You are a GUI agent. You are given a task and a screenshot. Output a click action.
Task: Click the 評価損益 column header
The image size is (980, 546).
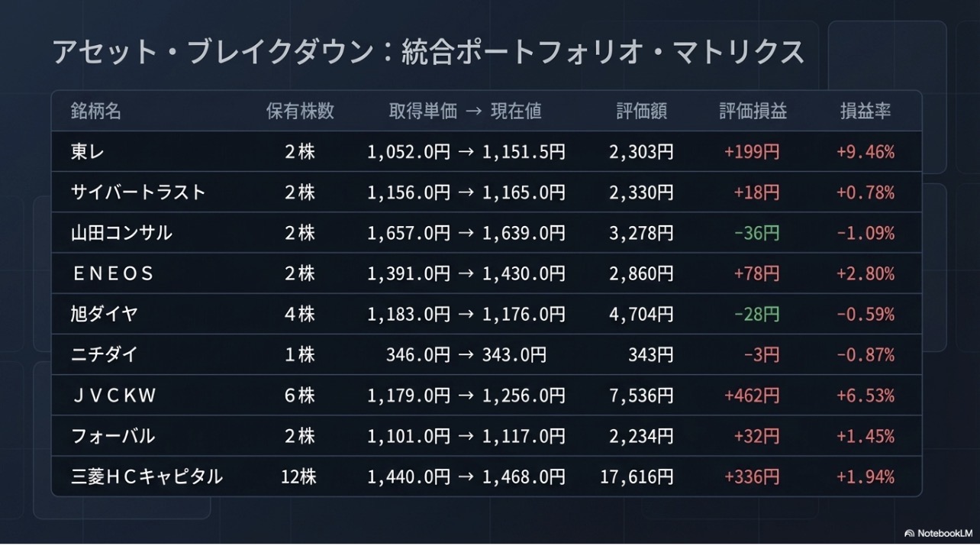[x=753, y=111]
